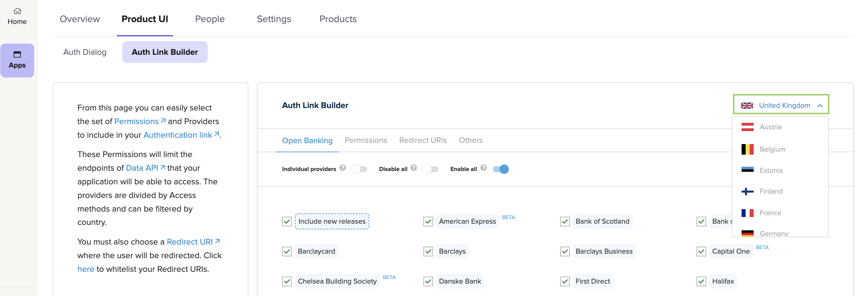Switch to the Product UI tab

pyautogui.click(x=145, y=19)
